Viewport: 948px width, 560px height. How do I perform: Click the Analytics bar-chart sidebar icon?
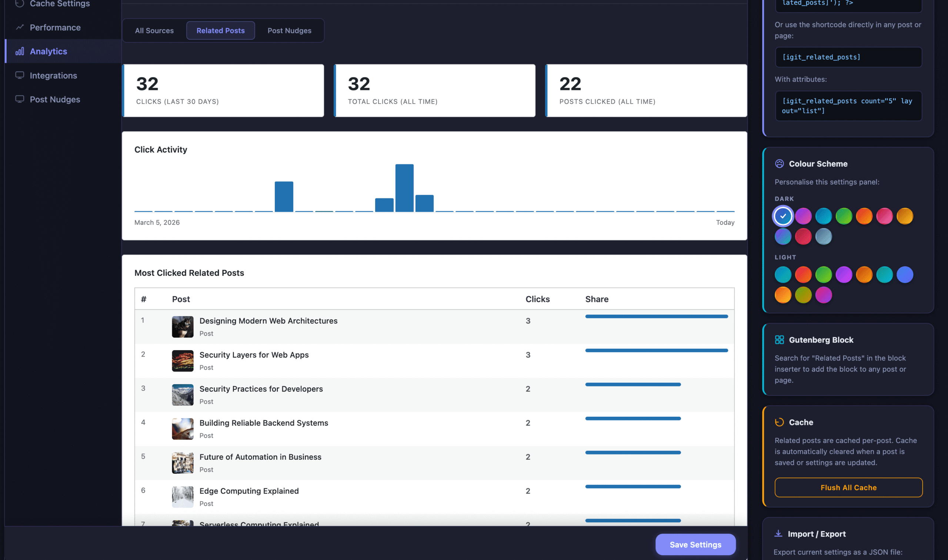[x=20, y=51]
